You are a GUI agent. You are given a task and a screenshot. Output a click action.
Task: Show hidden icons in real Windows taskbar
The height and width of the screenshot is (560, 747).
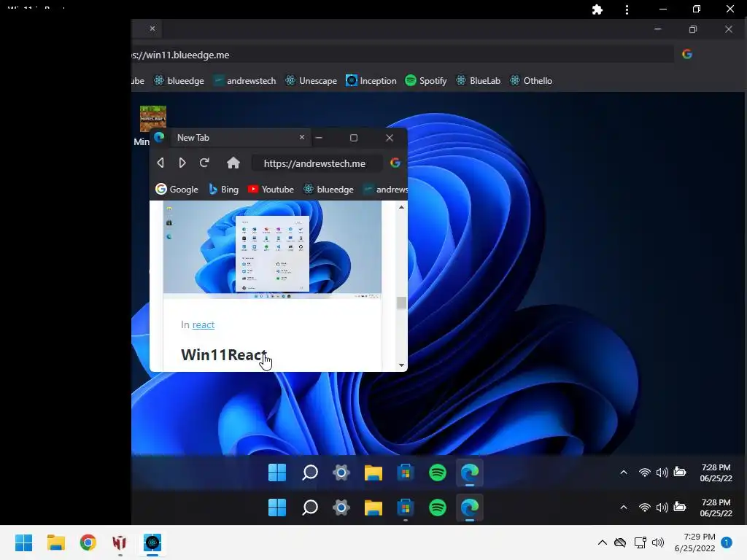(x=602, y=542)
